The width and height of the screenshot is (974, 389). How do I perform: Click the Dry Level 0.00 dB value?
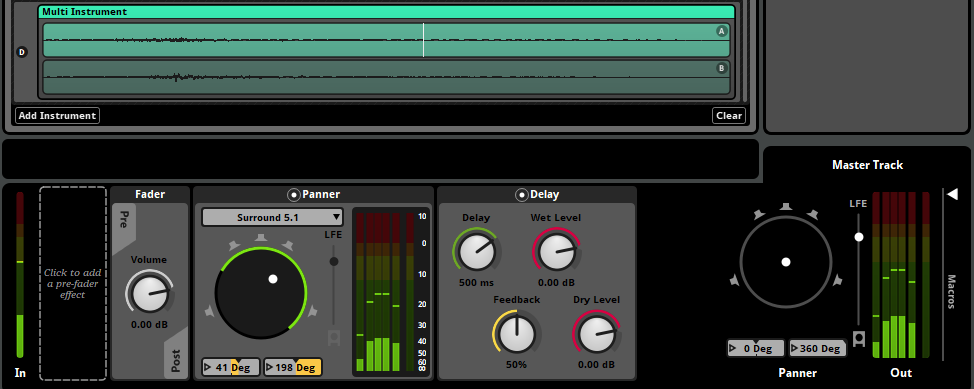tap(596, 364)
